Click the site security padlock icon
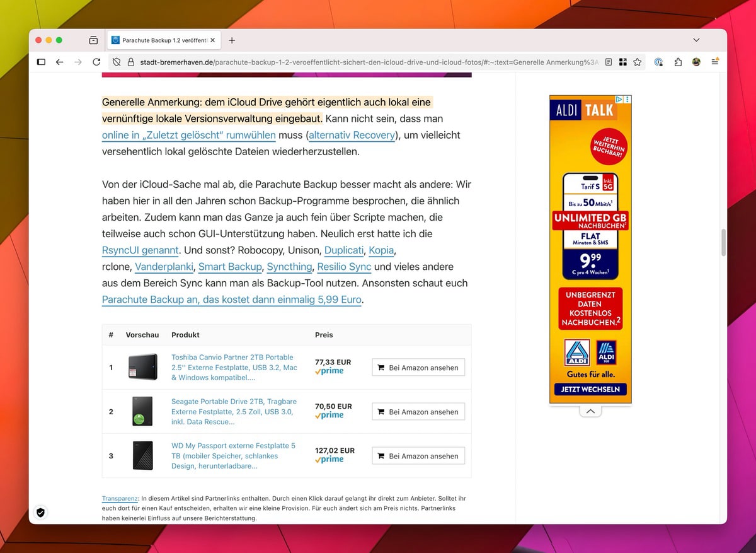 click(x=131, y=62)
